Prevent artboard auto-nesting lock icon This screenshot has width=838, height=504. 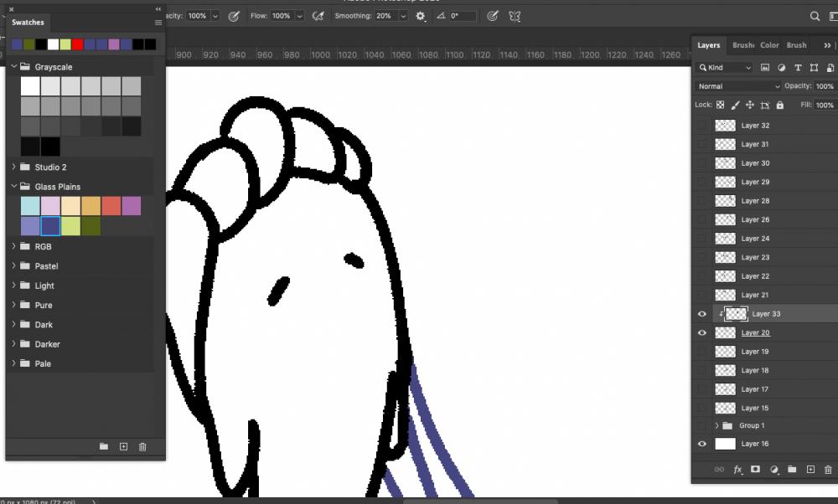[765, 105]
